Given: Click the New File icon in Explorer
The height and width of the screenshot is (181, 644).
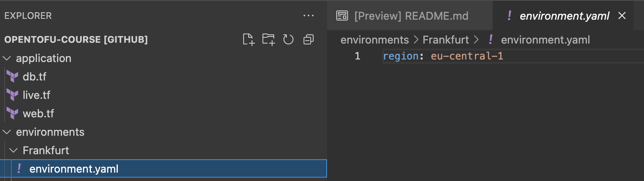Looking at the screenshot, I should click(249, 40).
